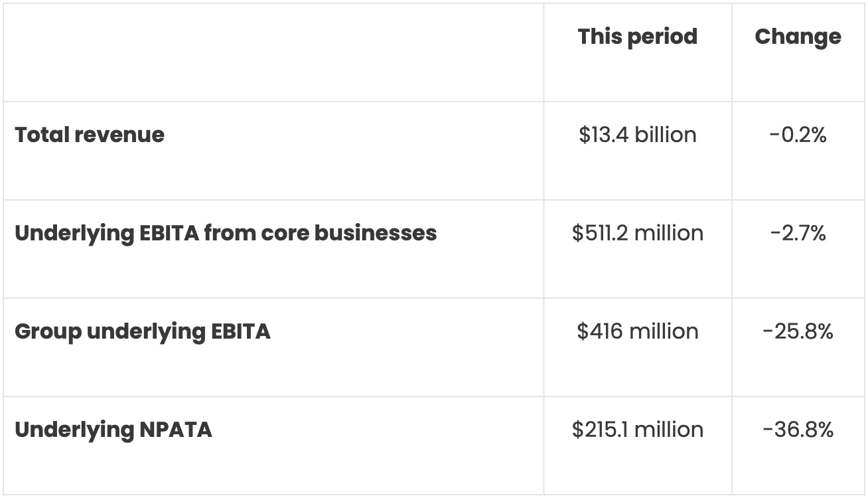The image size is (868, 498).
Task: Click the 'This period' column header
Action: (637, 37)
